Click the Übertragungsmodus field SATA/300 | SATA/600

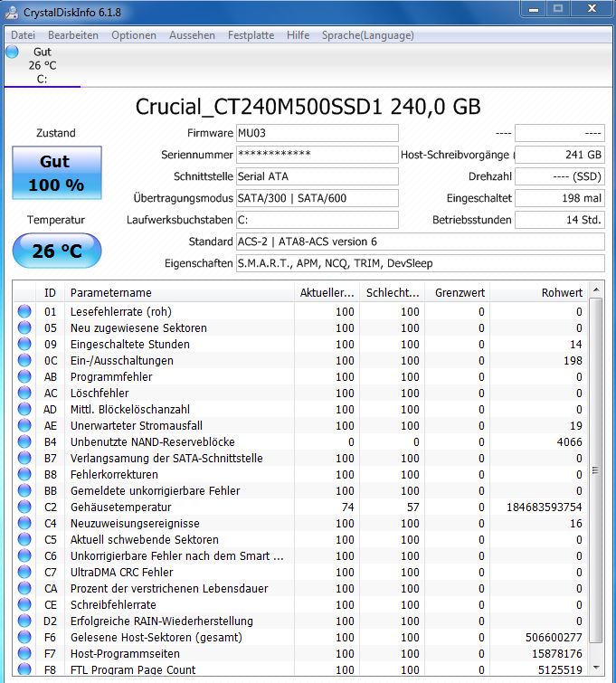317,198
